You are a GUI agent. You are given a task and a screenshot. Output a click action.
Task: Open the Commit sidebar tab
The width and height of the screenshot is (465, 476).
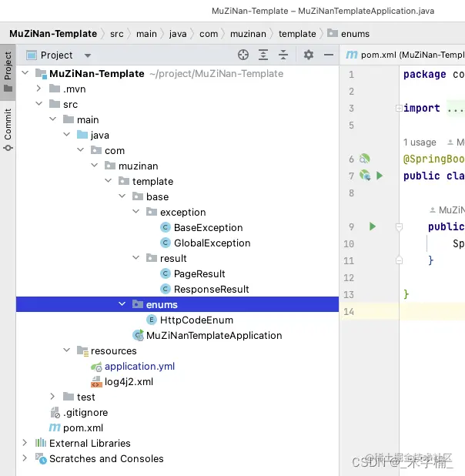click(8, 130)
